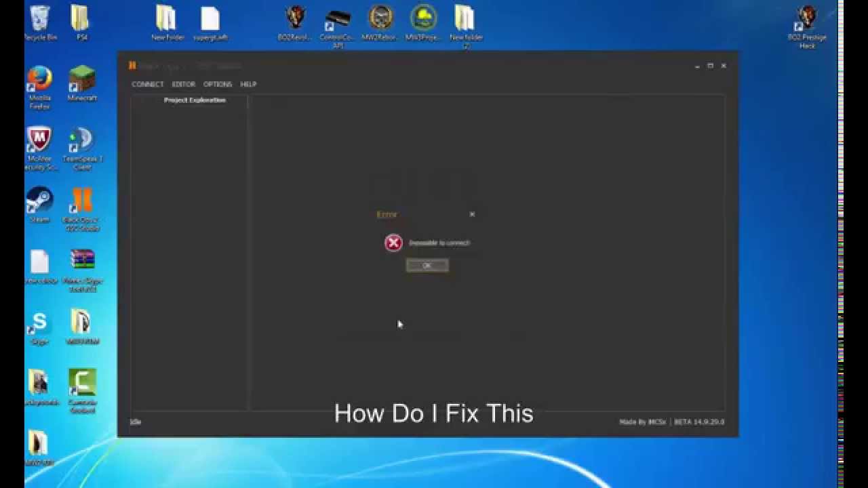Viewport: 868px width, 488px height.
Task: Select the MW3 FTM folder icon
Action: (82, 327)
